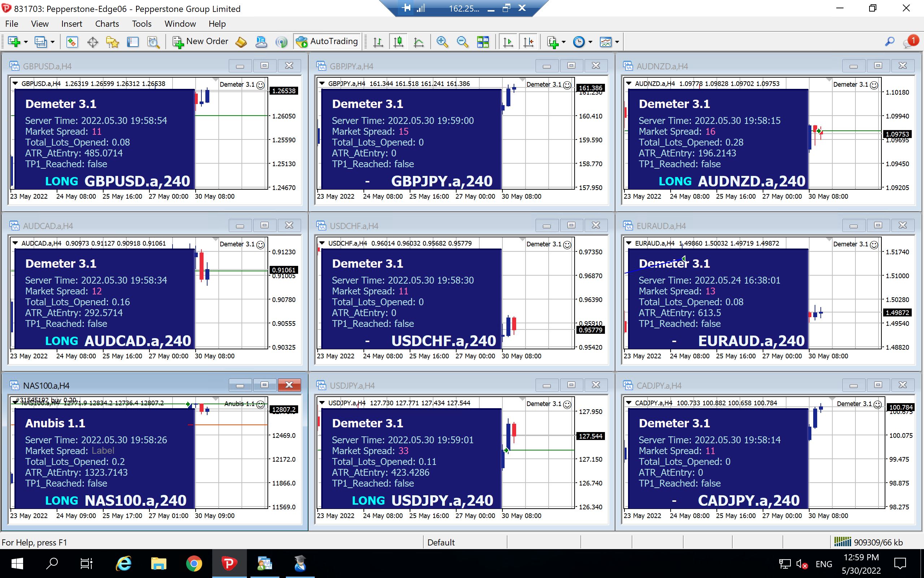Click the Anubis 1.1 smiley on the NAS100 chart
The width and height of the screenshot is (924, 578).
260,404
